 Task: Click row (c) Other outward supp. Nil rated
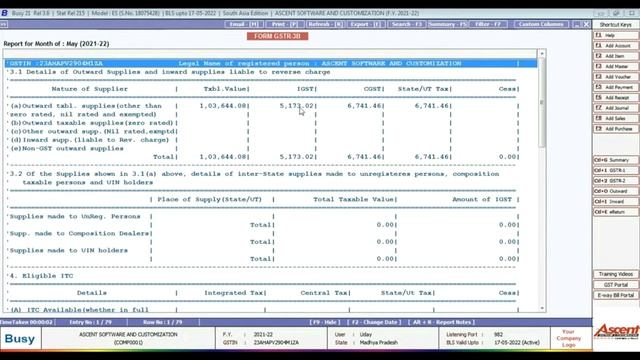pyautogui.click(x=92, y=131)
